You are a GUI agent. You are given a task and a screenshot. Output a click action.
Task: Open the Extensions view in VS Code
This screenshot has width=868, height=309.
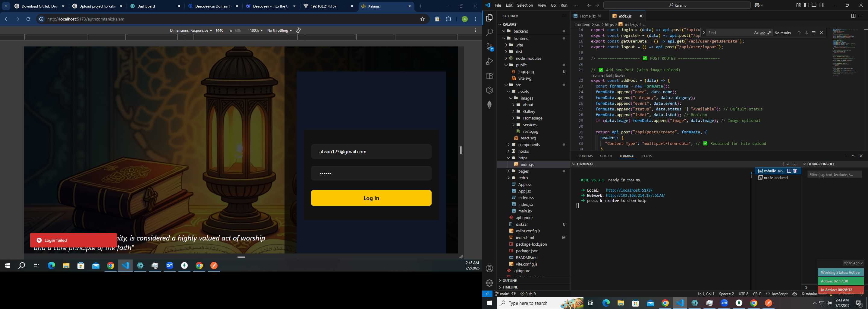[x=489, y=76]
